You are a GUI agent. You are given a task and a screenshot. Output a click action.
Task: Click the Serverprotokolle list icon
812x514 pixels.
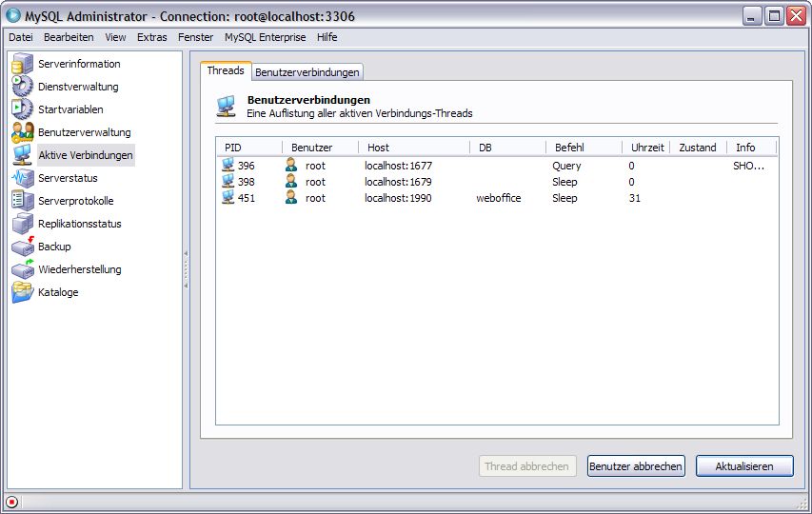click(x=22, y=200)
